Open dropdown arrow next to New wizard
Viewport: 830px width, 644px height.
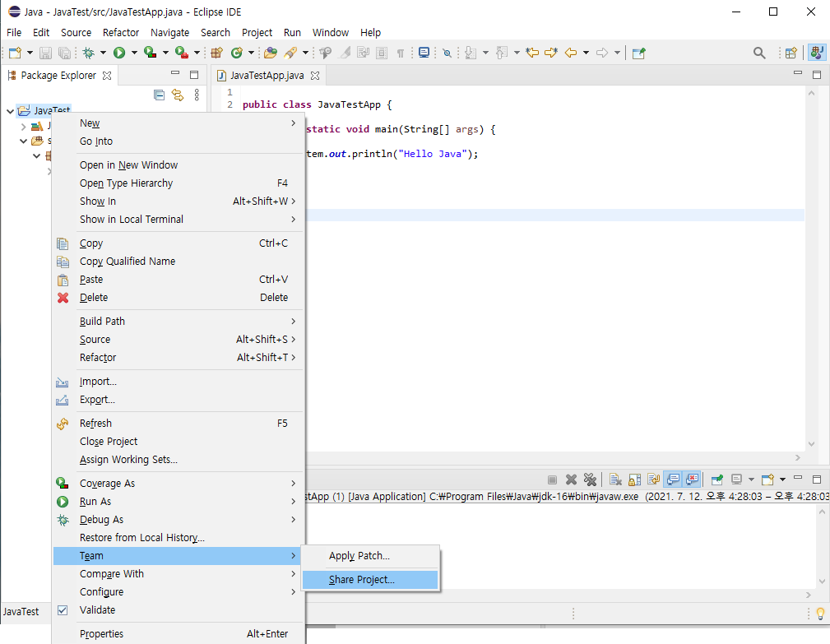[x=30, y=53]
